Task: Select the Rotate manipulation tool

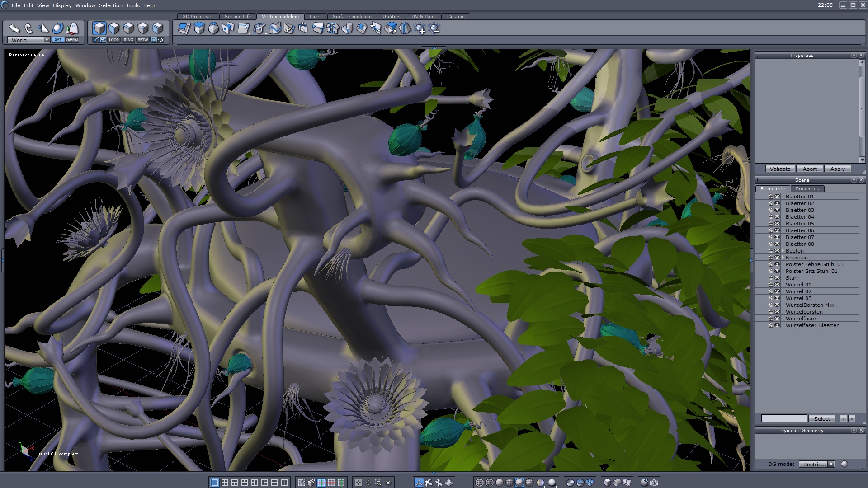Action: click(x=29, y=28)
